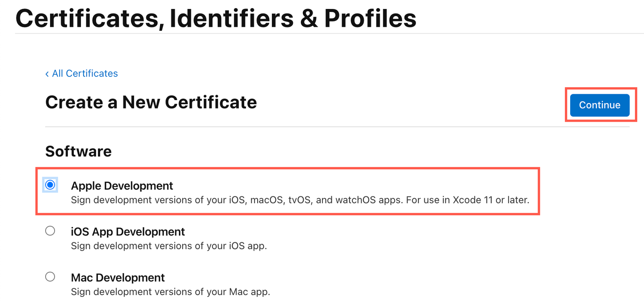Click the blue Continue button
The width and height of the screenshot is (644, 304).
600,105
